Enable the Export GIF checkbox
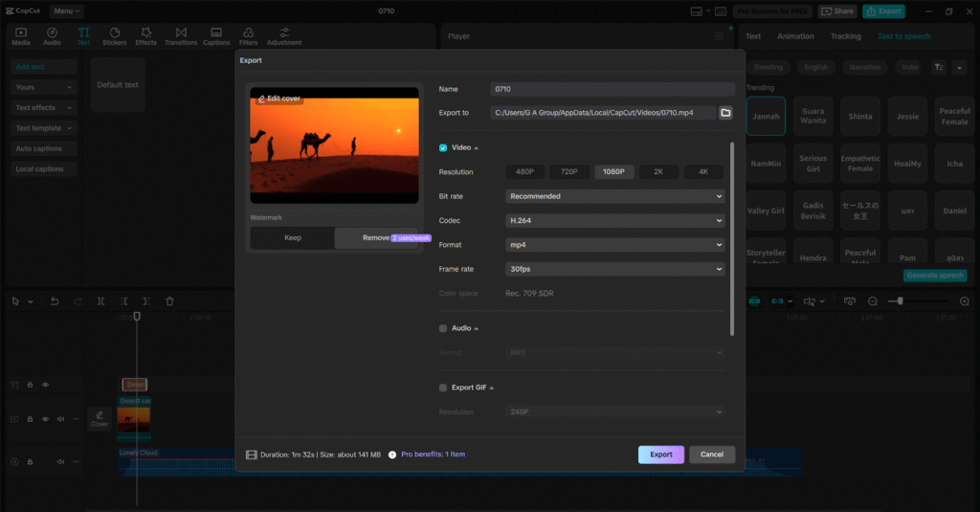This screenshot has height=512, width=980. (x=443, y=388)
